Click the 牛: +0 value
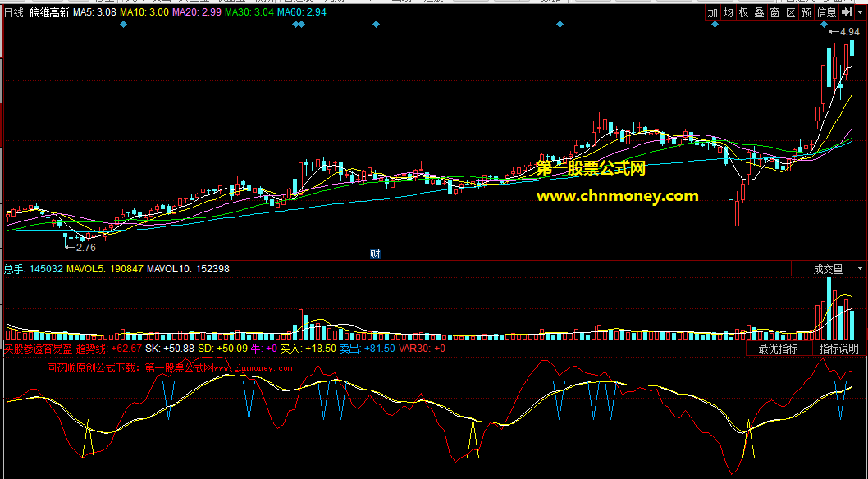 [264, 349]
